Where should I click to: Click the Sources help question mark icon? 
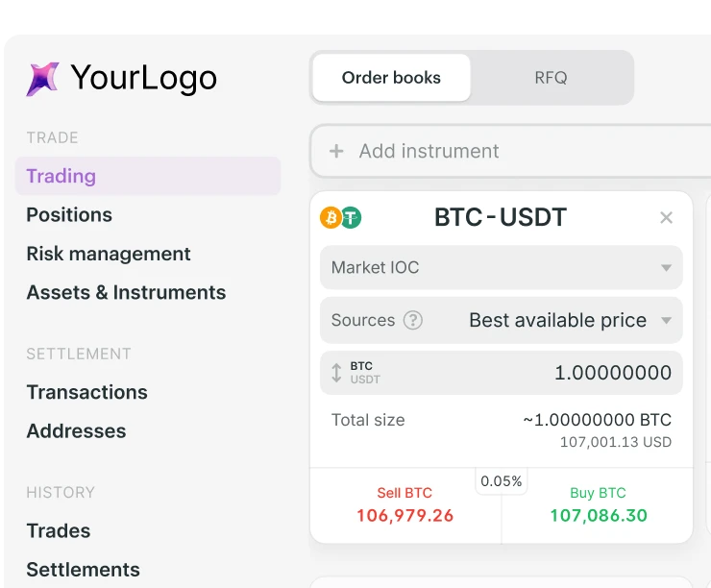413,321
